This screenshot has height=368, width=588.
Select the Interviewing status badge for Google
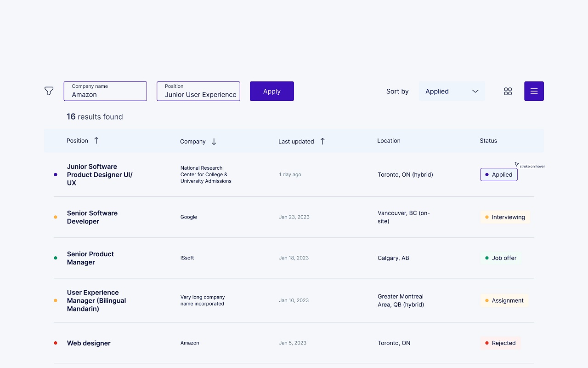click(505, 217)
